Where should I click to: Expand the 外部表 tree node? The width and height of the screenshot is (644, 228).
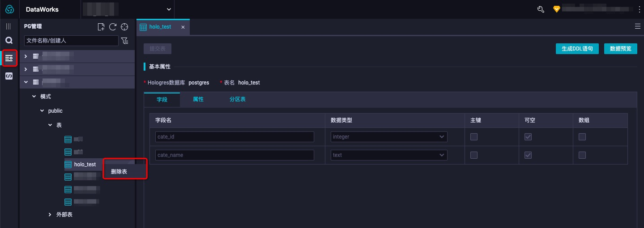[x=50, y=215]
